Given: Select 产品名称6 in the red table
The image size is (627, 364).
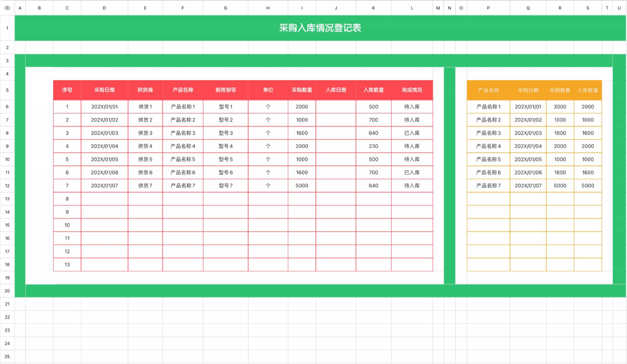Looking at the screenshot, I should pyautogui.click(x=183, y=172).
